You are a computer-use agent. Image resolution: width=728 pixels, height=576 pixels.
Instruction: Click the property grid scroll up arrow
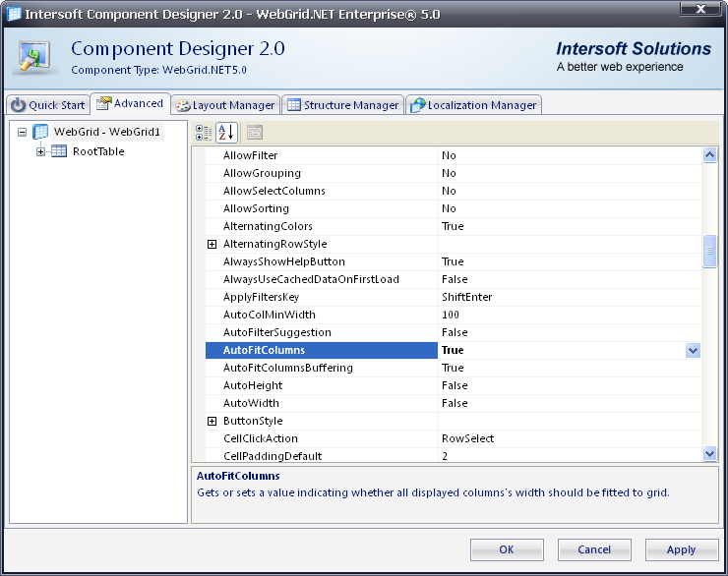pyautogui.click(x=709, y=155)
